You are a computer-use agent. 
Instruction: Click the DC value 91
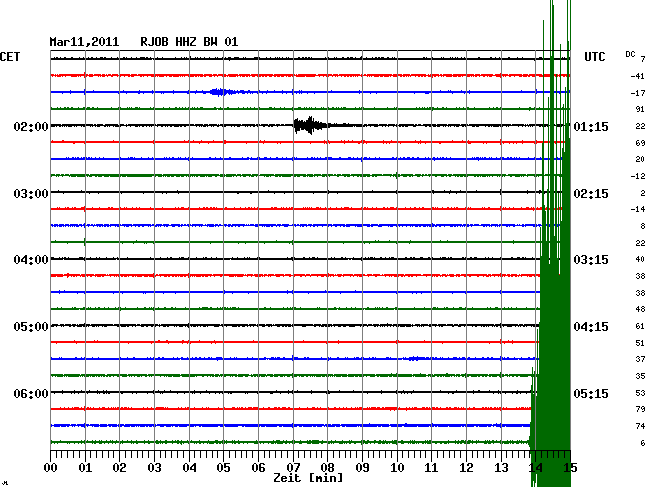tap(640, 109)
